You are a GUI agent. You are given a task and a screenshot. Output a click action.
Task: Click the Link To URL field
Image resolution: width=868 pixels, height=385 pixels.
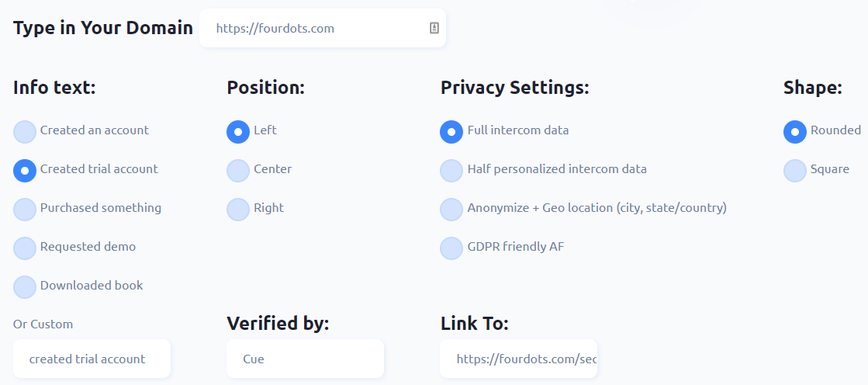click(x=519, y=359)
